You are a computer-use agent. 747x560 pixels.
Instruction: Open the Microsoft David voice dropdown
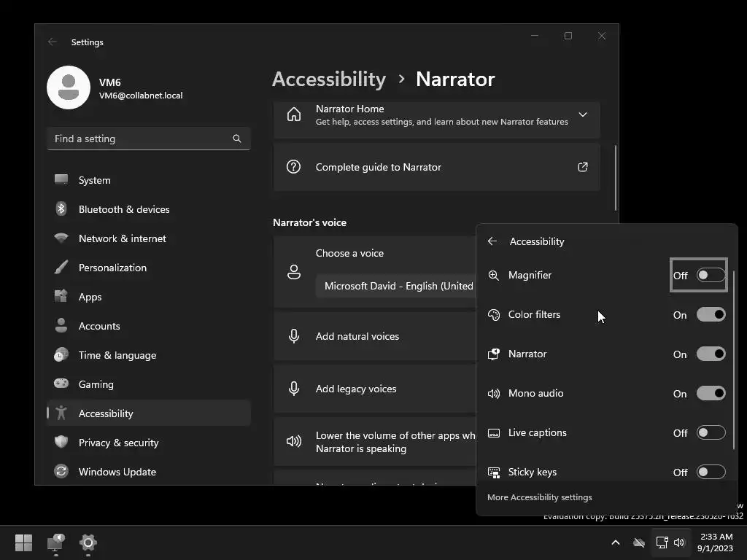coord(396,286)
